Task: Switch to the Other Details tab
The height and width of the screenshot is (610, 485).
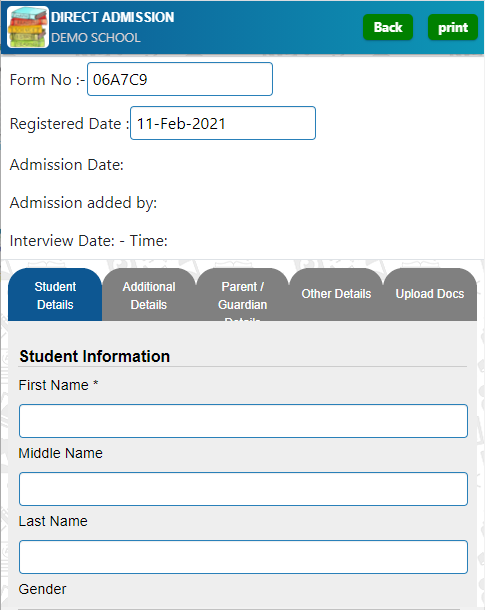Action: (x=336, y=294)
